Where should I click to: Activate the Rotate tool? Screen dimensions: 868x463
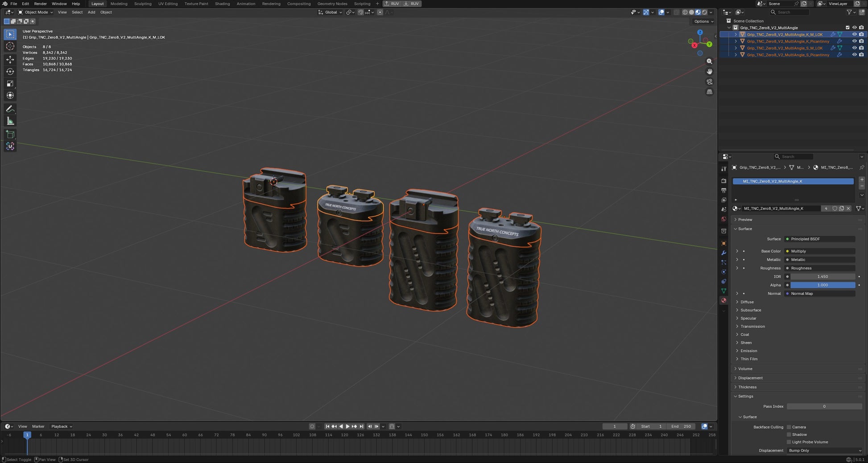pos(10,71)
